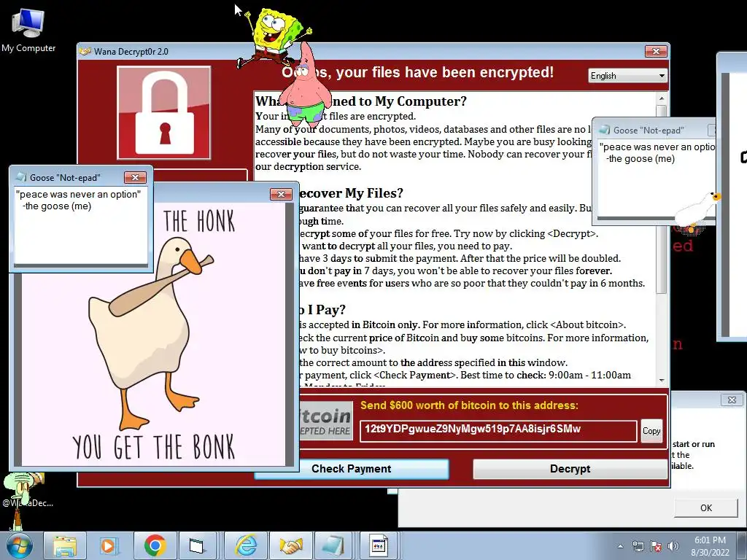Click 'YOU GET THE BONK' caption
Screen dimensions: 747x560
(153, 447)
